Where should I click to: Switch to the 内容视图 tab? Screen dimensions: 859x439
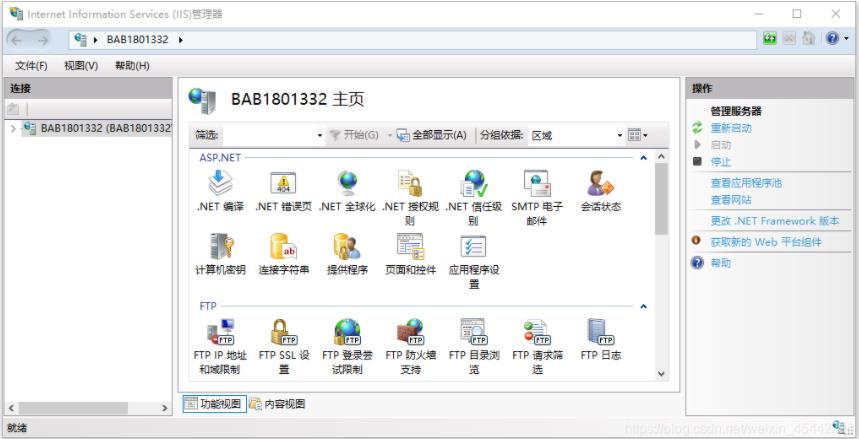[278, 404]
